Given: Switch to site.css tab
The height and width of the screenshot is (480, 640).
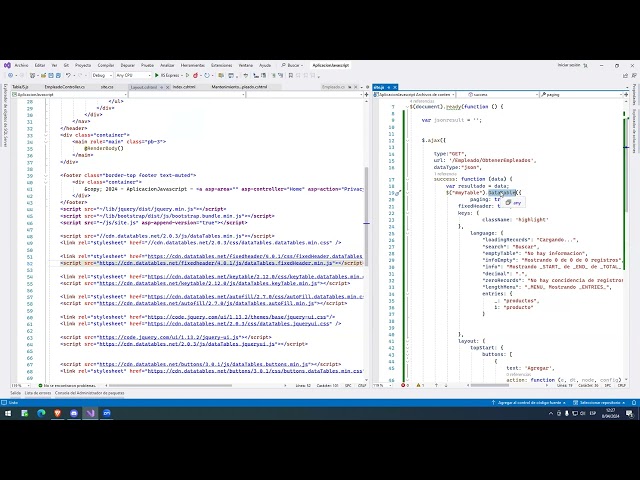Looking at the screenshot, I should (x=107, y=87).
